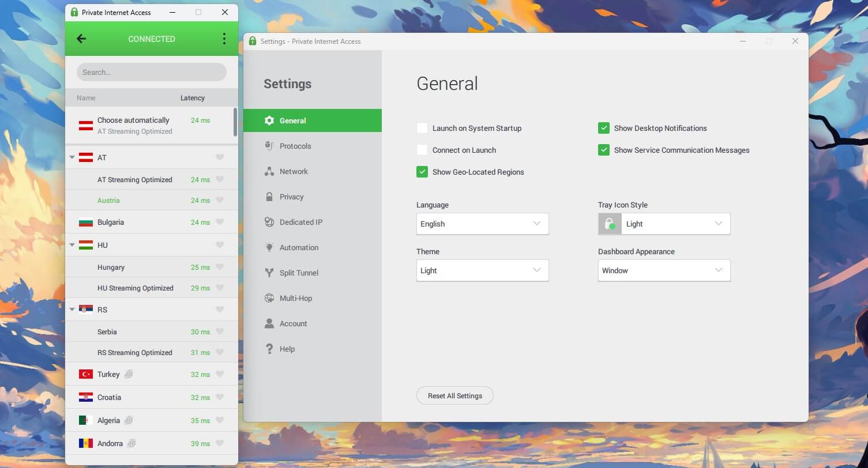Viewport: 868px width, 468px height.
Task: Click the Split Tunnel fork icon in sidebar
Action: (x=269, y=273)
